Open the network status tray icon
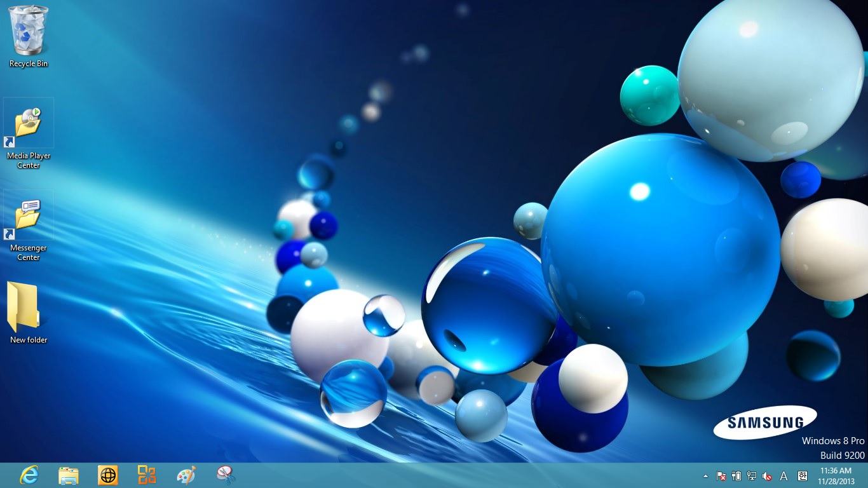Screen dimensions: 868x488 pos(752,475)
